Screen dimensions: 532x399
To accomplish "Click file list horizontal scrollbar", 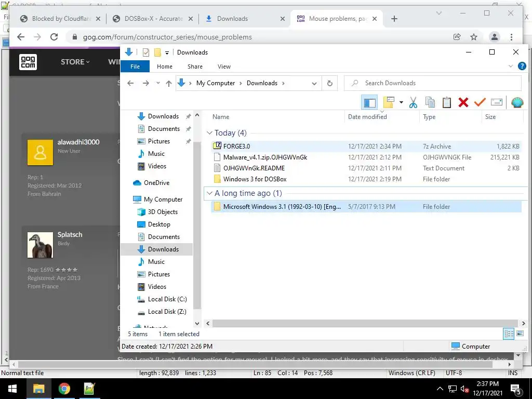I will (365, 323).
